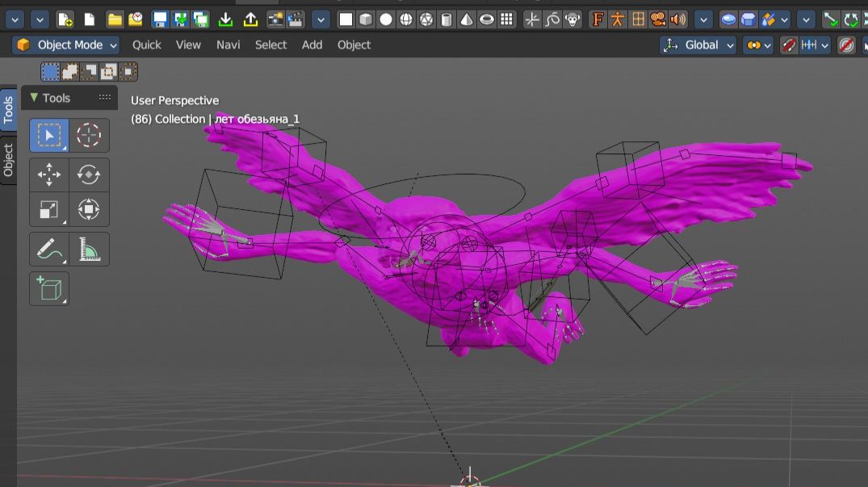The width and height of the screenshot is (868, 487).
Task: Pick the Annotate pencil tool
Action: click(48, 250)
